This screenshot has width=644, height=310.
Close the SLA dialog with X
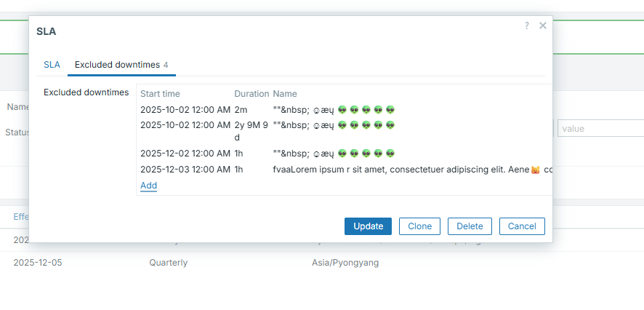(542, 25)
